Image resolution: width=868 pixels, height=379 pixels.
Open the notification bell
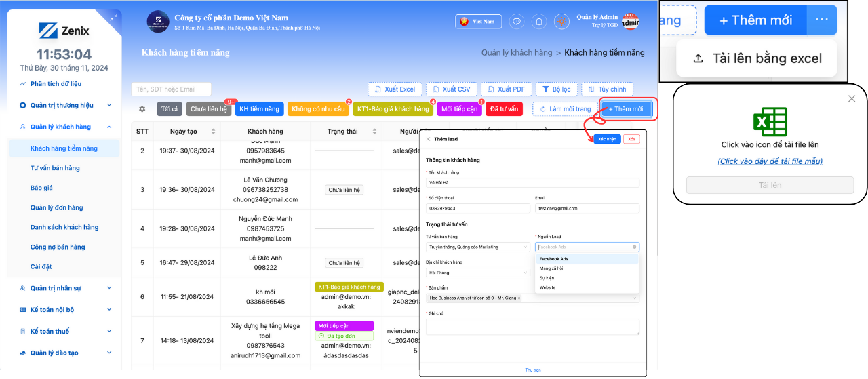[x=539, y=22]
